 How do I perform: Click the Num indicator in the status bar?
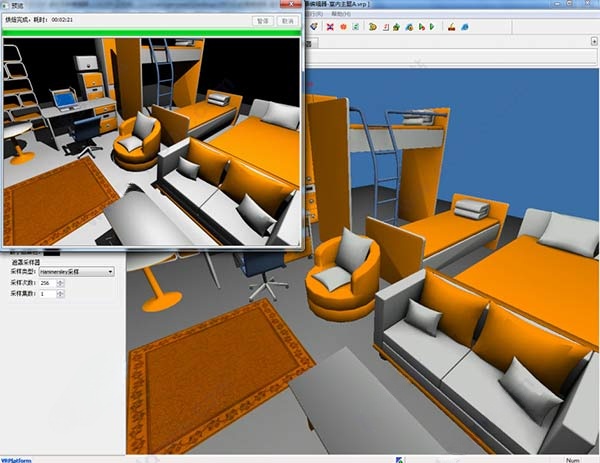coord(572,460)
